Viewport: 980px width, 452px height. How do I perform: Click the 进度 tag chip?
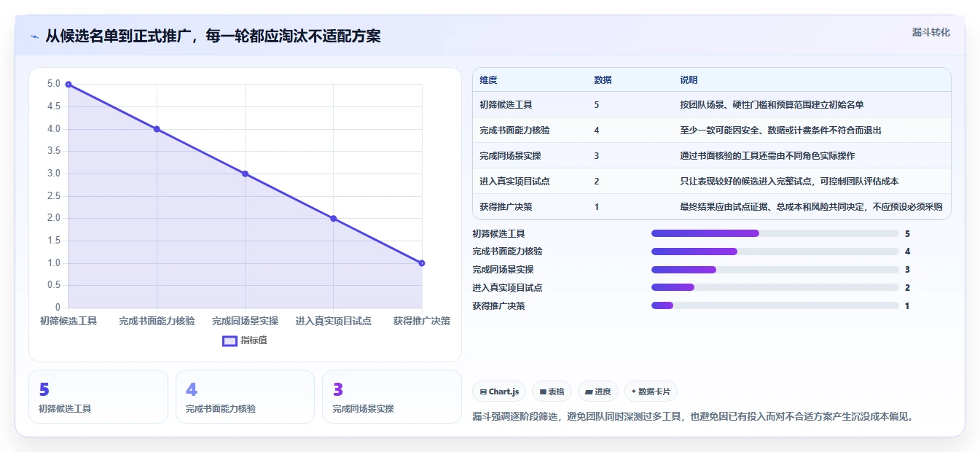(x=597, y=391)
